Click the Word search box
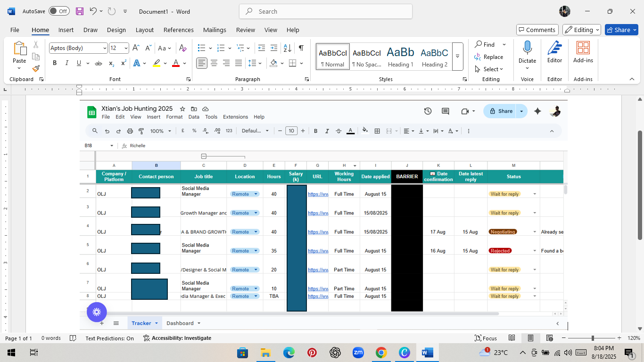Screen dimensions: 644x362 tap(325, 11)
